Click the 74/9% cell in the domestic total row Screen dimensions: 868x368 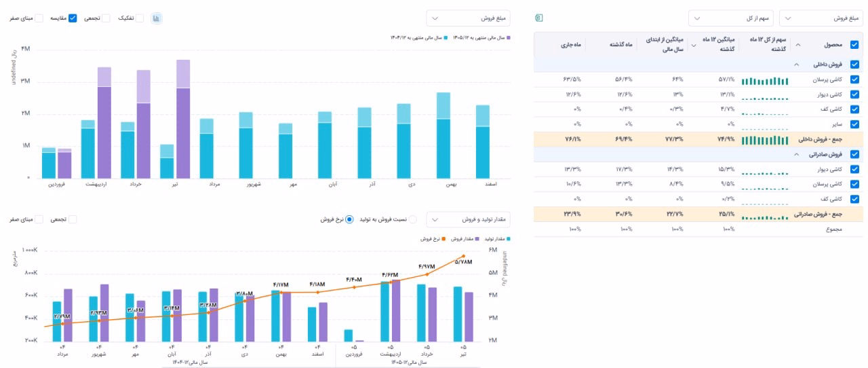tap(726, 139)
